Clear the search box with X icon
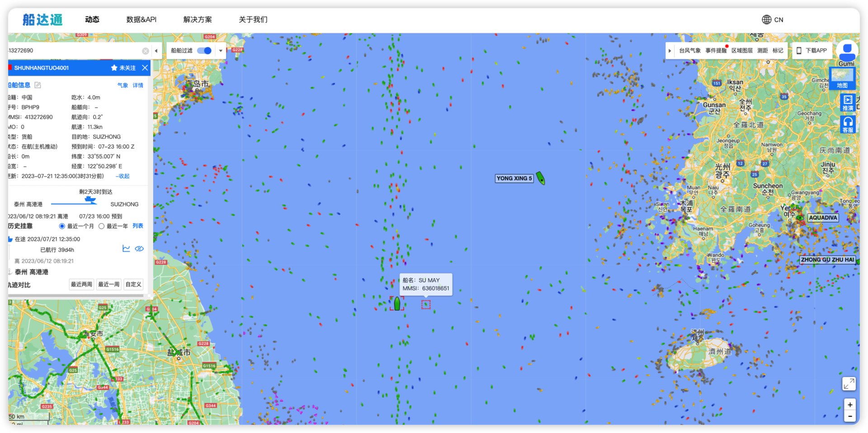The image size is (868, 433). (145, 51)
